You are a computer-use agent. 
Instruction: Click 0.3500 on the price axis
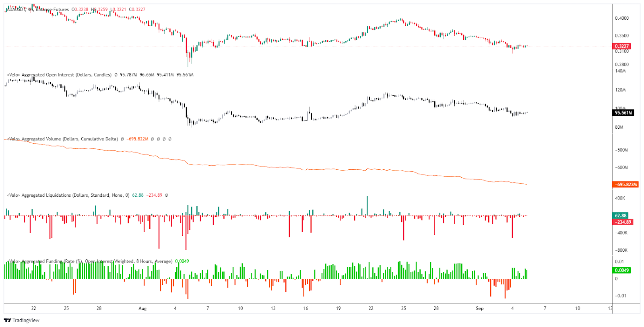click(622, 35)
